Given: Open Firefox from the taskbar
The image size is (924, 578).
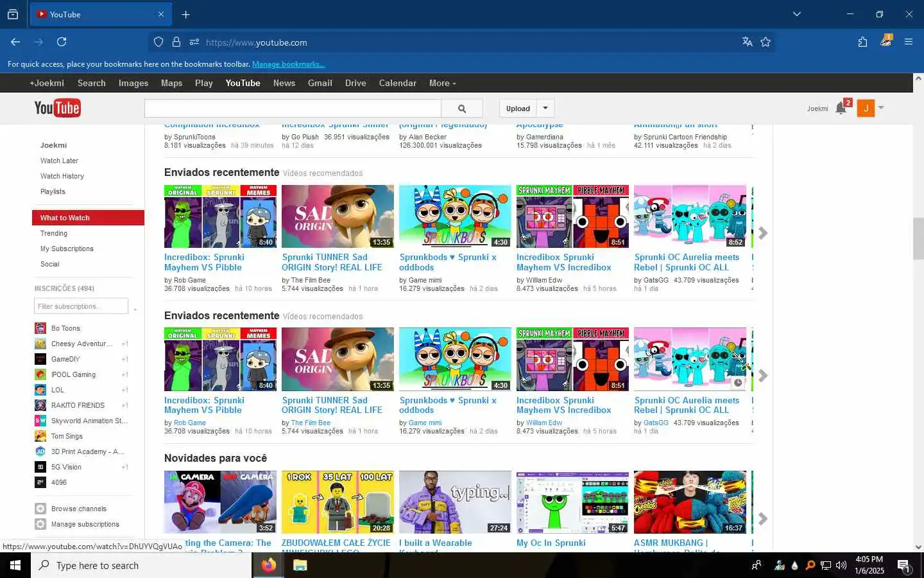Looking at the screenshot, I should click(268, 565).
